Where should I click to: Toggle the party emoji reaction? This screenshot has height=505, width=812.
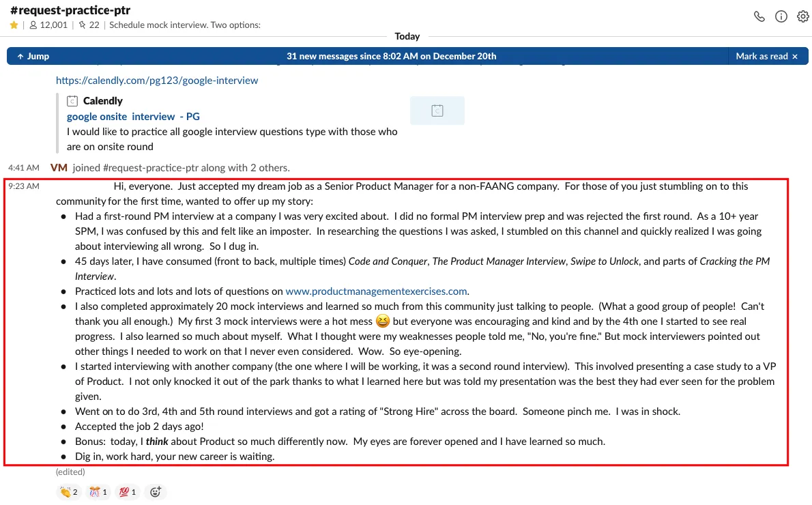point(98,492)
